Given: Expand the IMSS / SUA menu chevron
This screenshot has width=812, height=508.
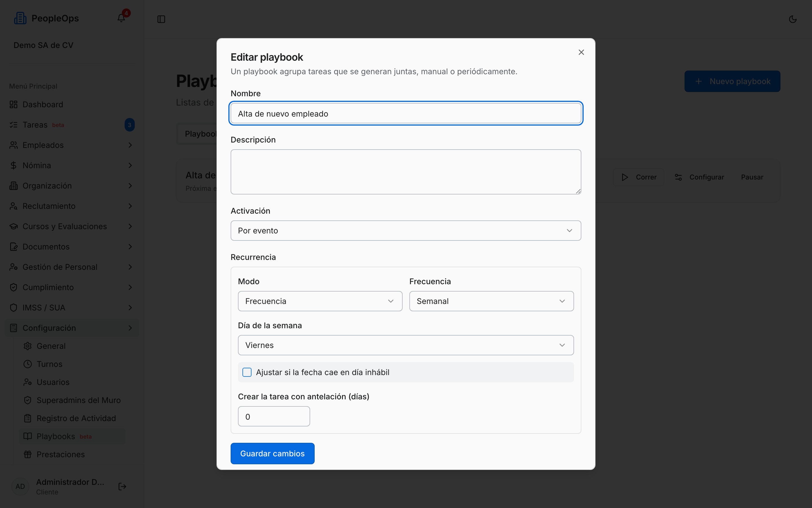Looking at the screenshot, I should [130, 308].
